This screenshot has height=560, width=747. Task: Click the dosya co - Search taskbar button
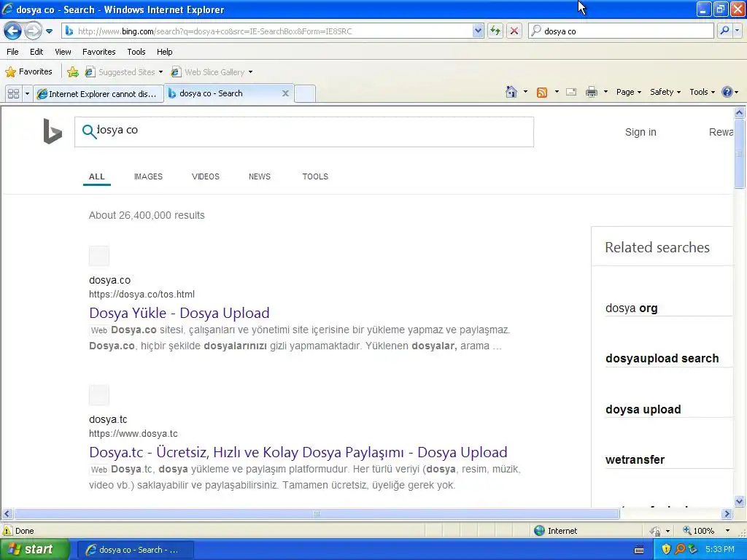point(135,550)
